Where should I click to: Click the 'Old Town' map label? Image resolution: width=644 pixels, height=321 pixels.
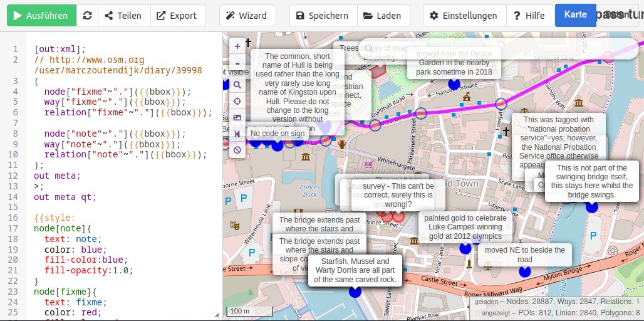coord(458,184)
